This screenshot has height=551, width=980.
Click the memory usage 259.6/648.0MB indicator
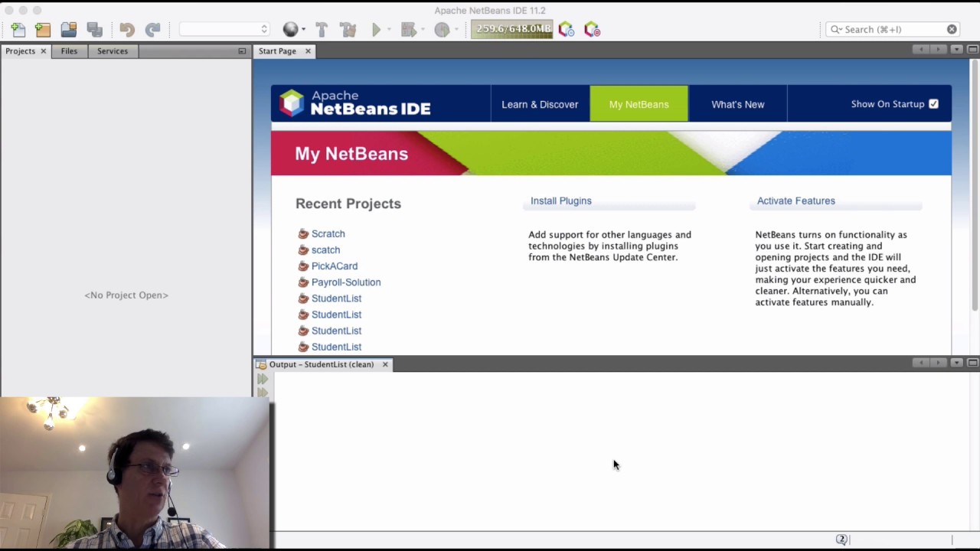point(511,29)
